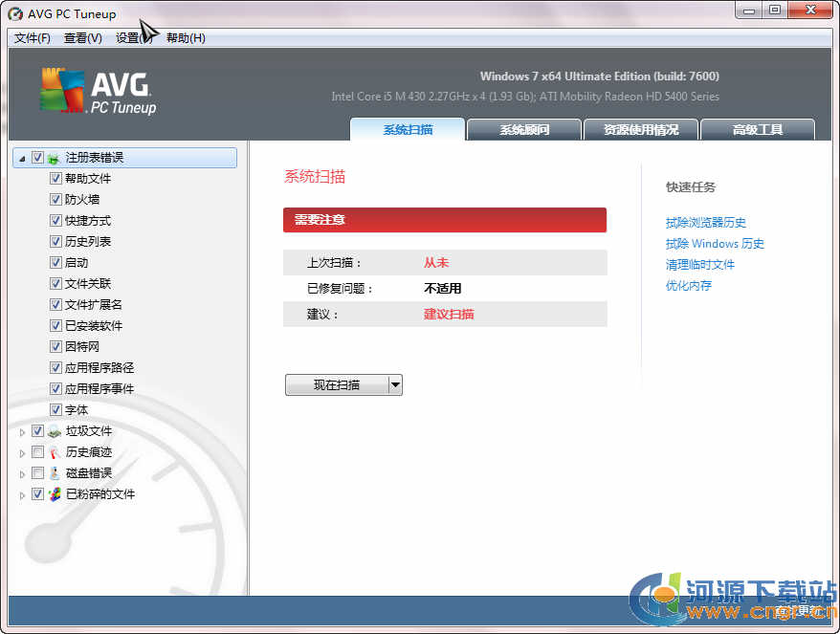
Task: Expand the 已粉碎的文件 tree node
Action: tap(23, 495)
